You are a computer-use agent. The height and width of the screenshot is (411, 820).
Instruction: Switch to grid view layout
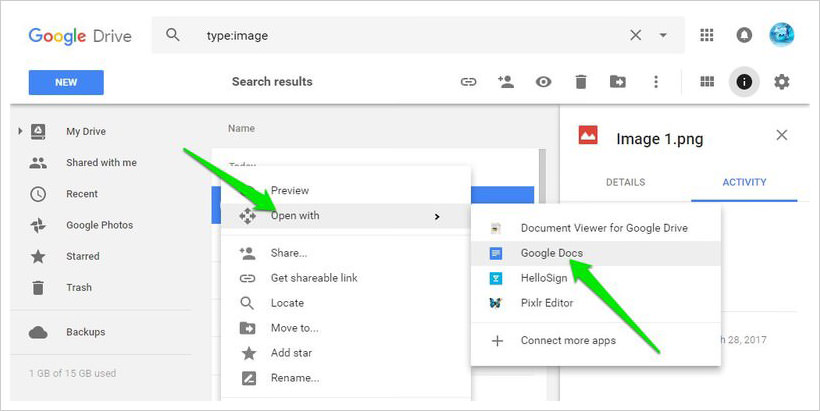point(707,82)
